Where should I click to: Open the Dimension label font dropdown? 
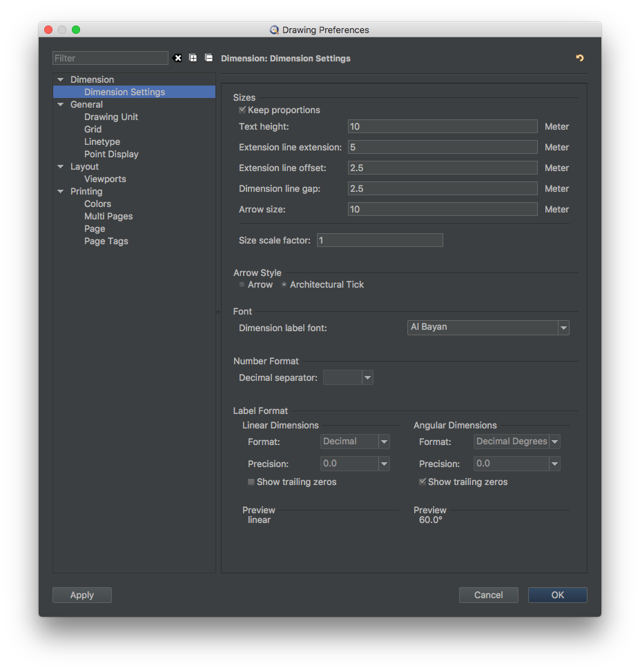(488, 328)
